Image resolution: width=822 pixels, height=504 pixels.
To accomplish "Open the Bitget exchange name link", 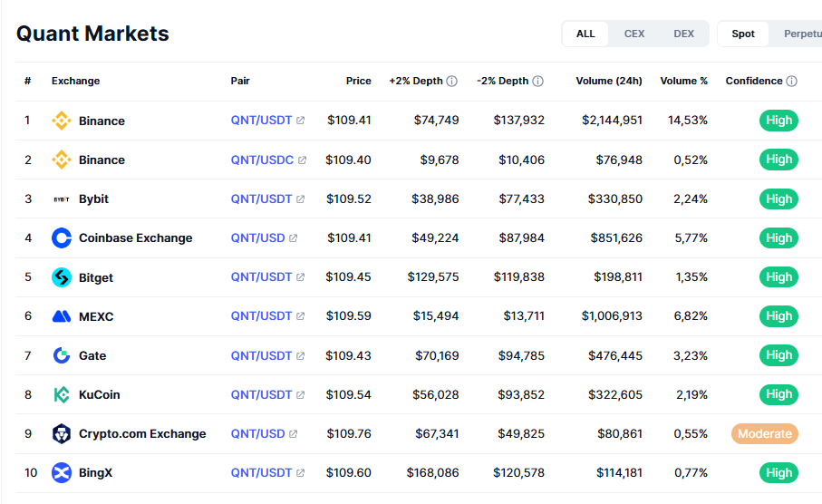I will tap(96, 277).
